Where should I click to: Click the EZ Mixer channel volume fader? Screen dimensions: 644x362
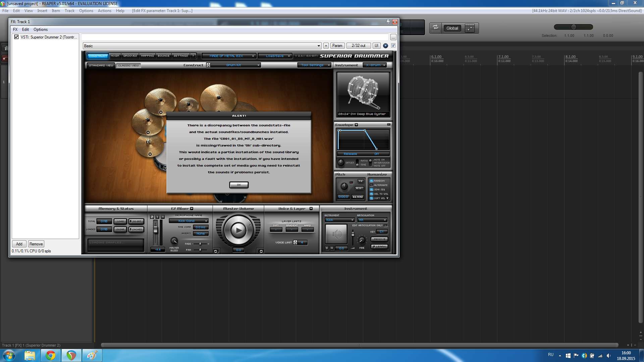[x=155, y=230]
